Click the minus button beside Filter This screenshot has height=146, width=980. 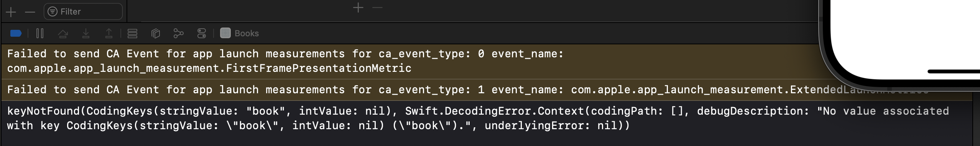pos(30,12)
